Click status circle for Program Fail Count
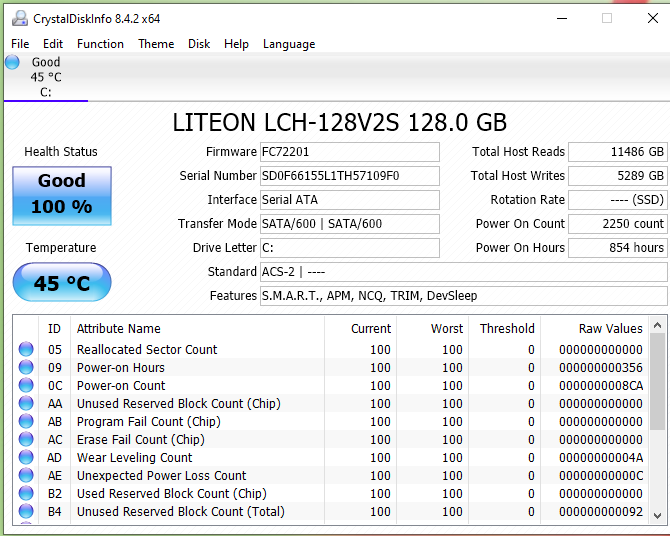The height and width of the screenshot is (536, 670). [26, 421]
